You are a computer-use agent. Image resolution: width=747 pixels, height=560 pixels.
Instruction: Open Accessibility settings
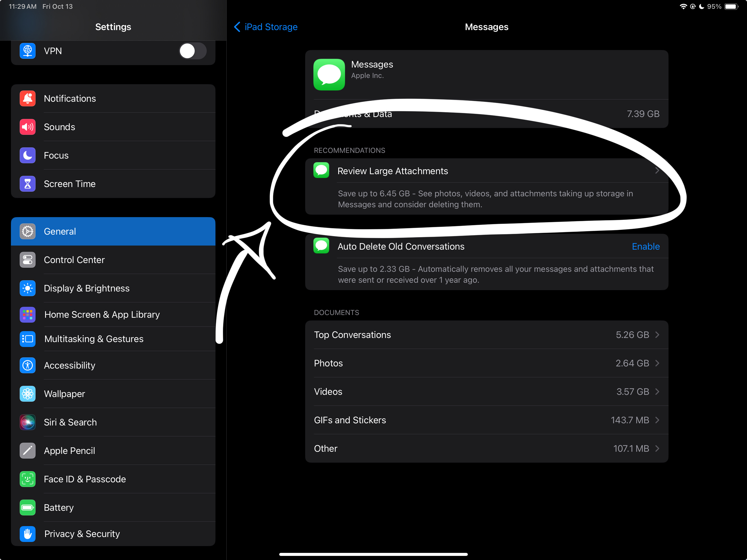[x=113, y=366]
